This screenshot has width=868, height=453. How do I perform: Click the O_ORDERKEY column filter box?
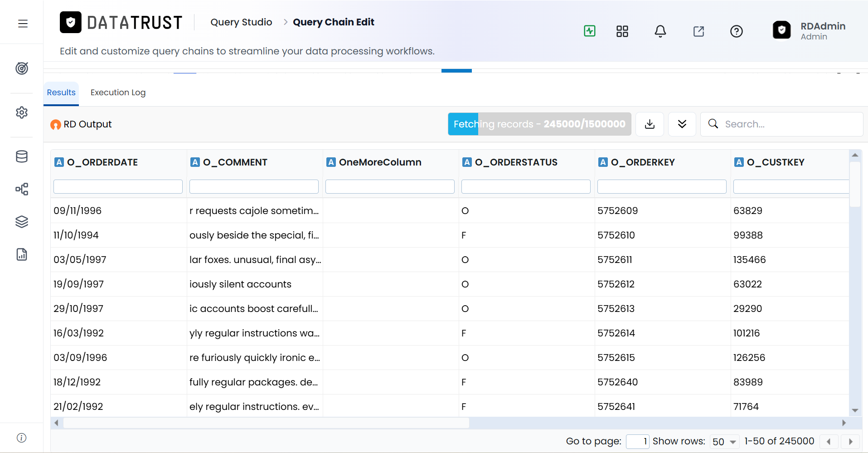click(x=662, y=187)
